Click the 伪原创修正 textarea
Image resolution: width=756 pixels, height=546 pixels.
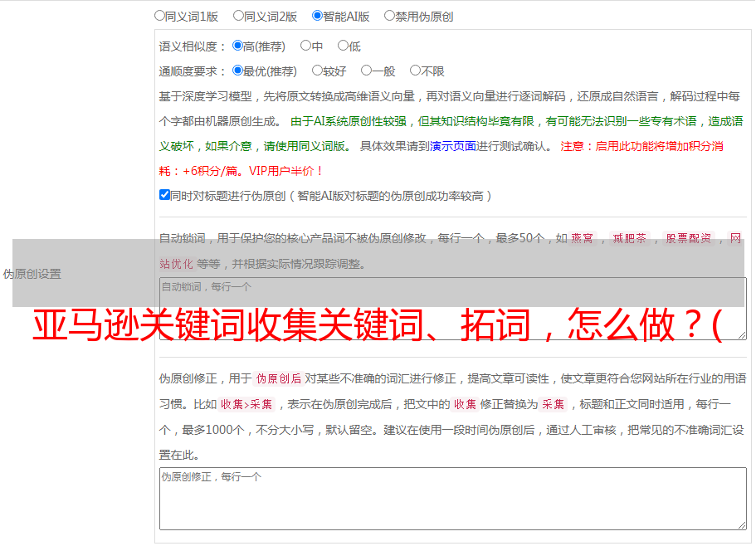click(453, 499)
